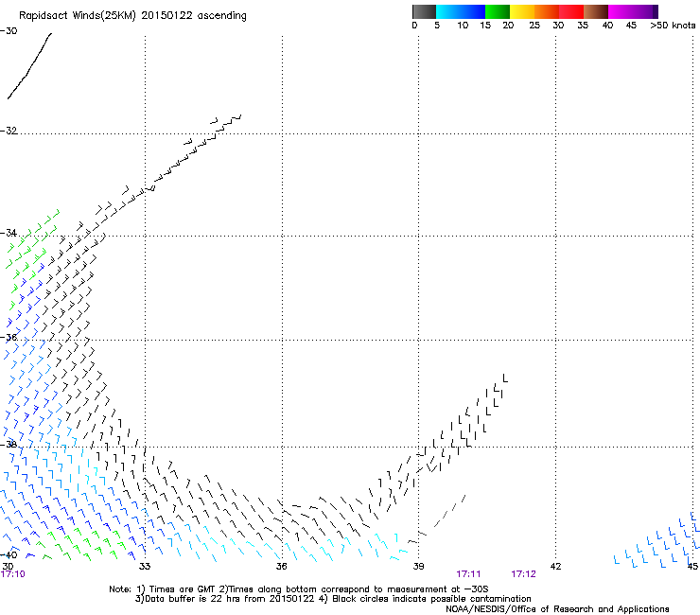
Task: Click the yellow 20-25 knots color band
Action: click(x=522, y=11)
